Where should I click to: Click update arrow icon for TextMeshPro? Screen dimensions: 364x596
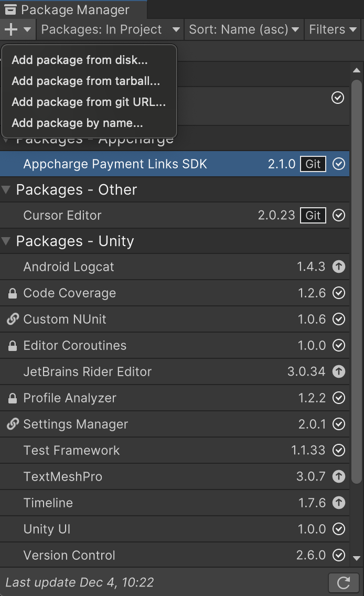(x=338, y=476)
